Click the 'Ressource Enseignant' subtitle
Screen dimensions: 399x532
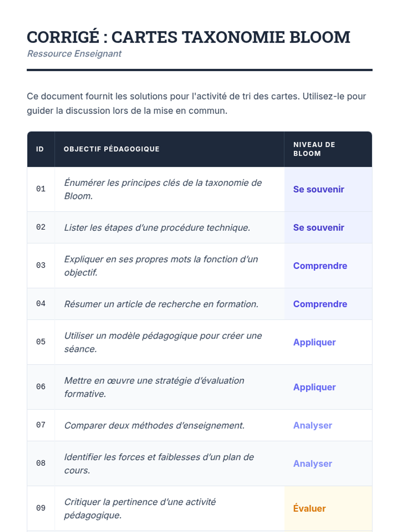(74, 54)
